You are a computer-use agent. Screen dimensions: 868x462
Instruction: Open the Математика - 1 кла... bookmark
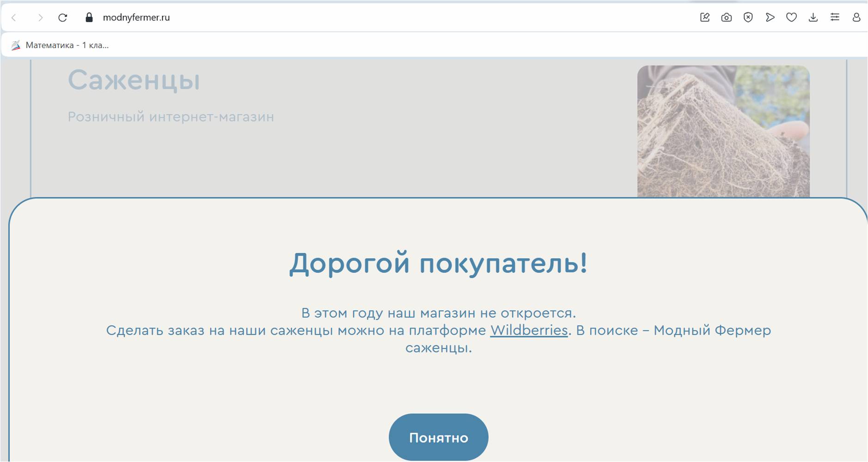coord(60,45)
